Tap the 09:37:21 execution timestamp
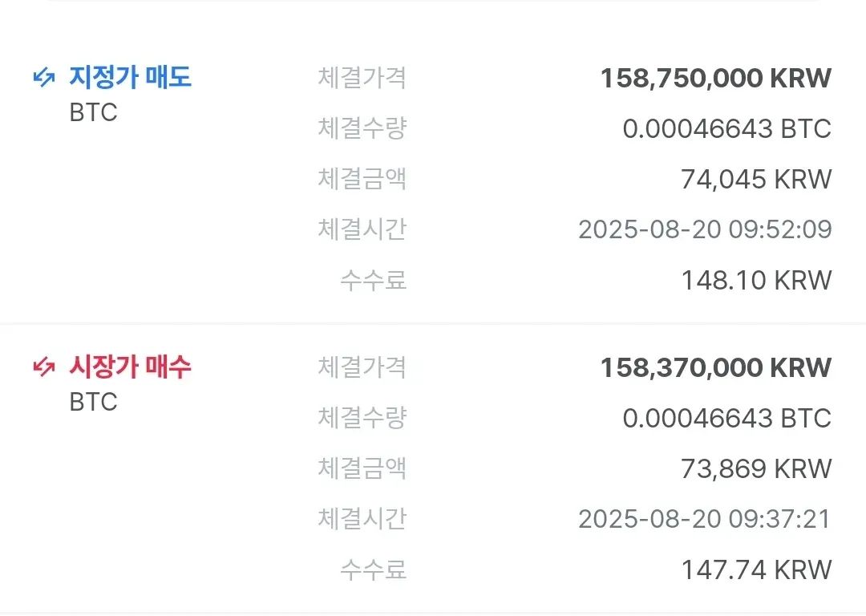866x616 pixels. tap(705, 519)
